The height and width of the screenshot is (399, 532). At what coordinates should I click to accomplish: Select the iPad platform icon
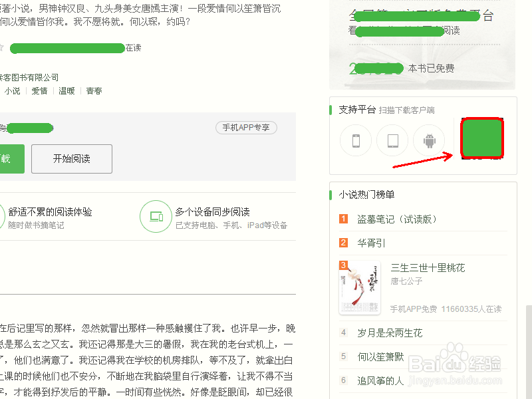click(392, 140)
